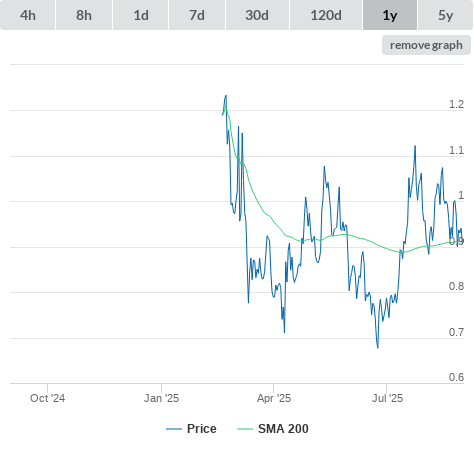
Task: Click the remove graph button
Action: 426,45
